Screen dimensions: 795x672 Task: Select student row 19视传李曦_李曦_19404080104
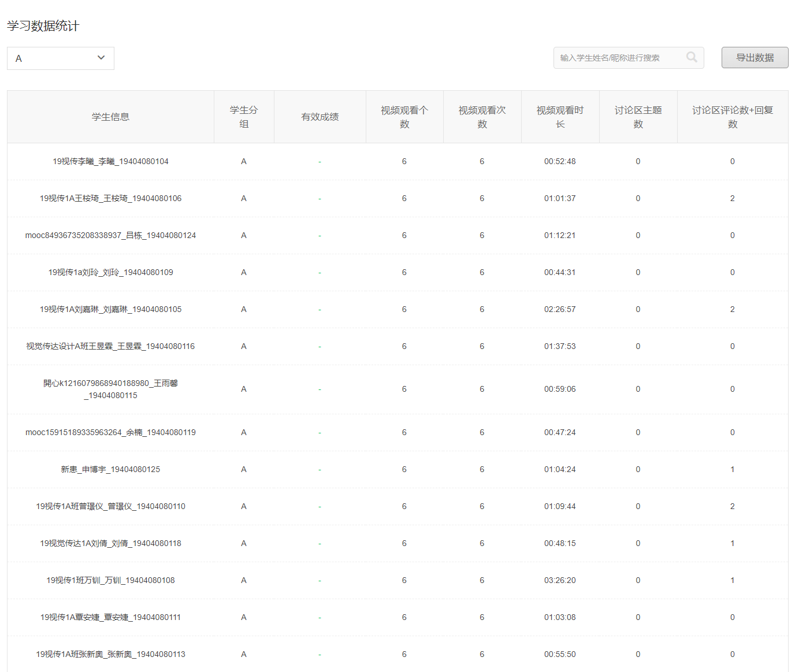click(110, 161)
